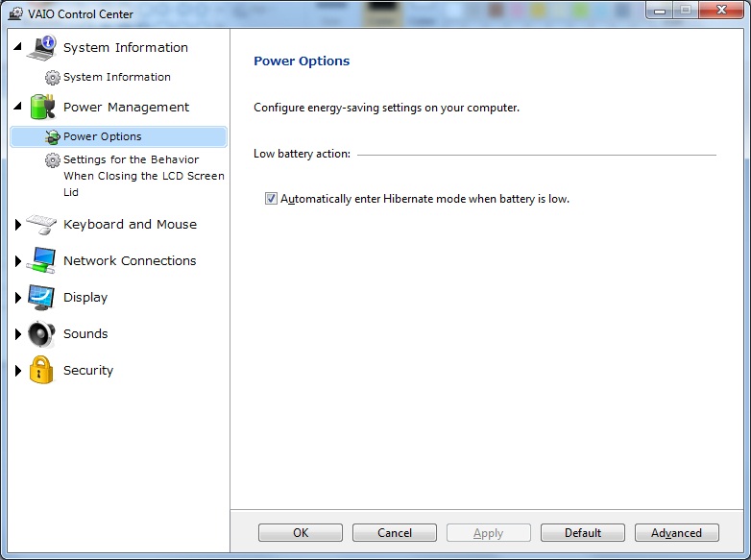Screen dimensions: 751x560
Task: Close the VAIO Control Center window
Action: coord(721,11)
